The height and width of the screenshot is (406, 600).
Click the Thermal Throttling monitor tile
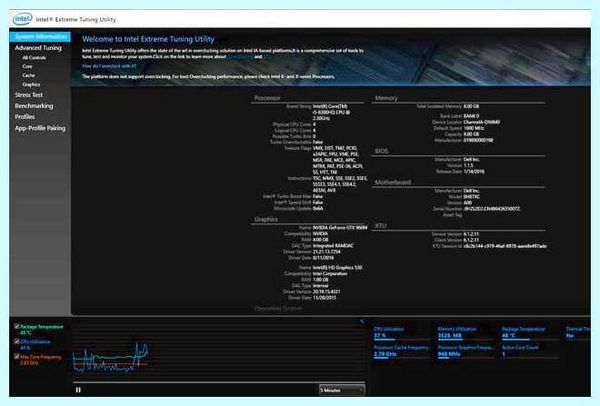click(x=578, y=332)
